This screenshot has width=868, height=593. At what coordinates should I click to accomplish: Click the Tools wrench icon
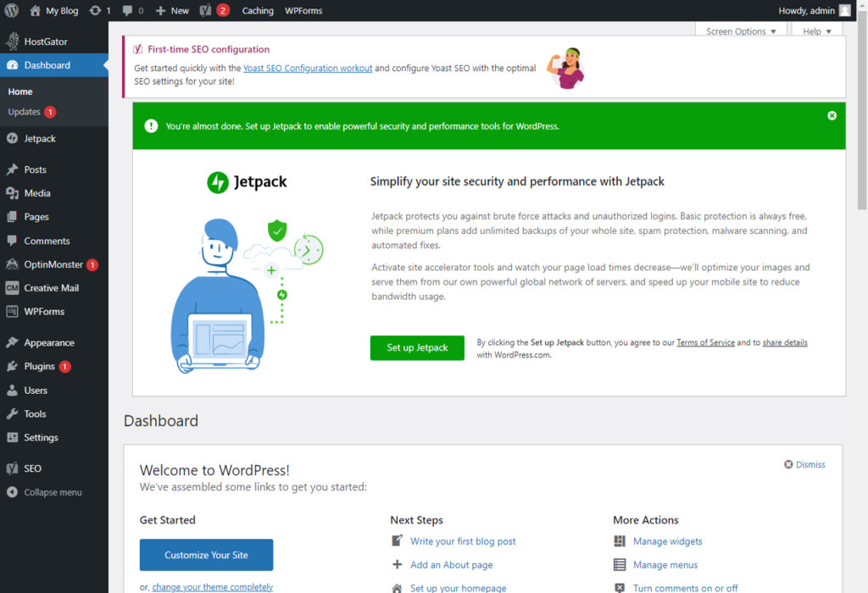[x=12, y=413]
